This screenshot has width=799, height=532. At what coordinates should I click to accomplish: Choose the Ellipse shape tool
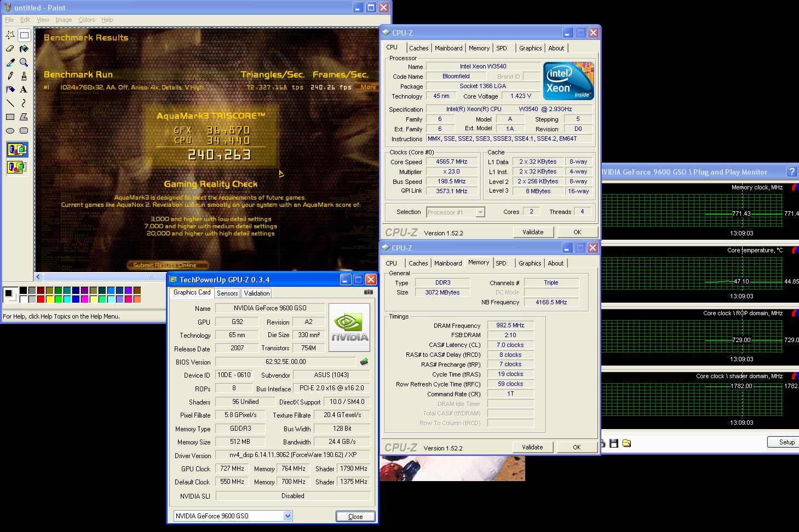10,130
